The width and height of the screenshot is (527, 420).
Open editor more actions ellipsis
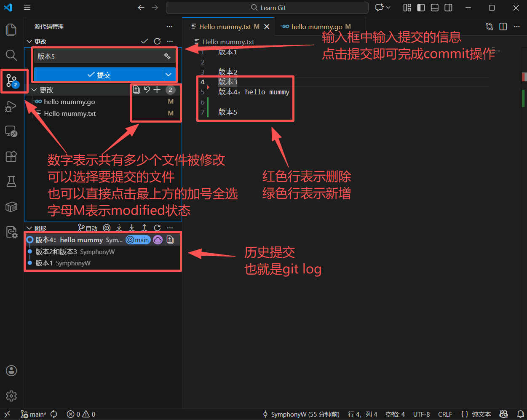tap(517, 27)
